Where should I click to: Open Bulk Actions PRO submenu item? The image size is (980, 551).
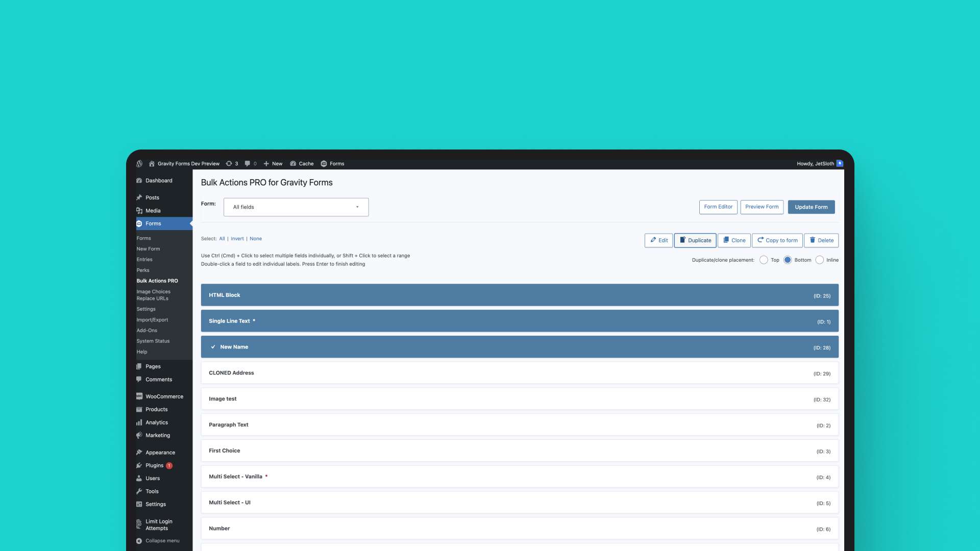pos(157,281)
